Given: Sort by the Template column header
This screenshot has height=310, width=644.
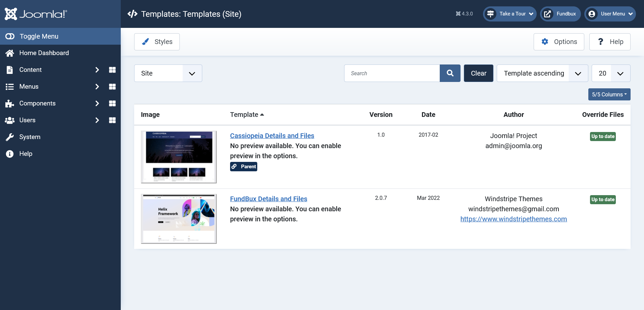Looking at the screenshot, I should coord(247,115).
